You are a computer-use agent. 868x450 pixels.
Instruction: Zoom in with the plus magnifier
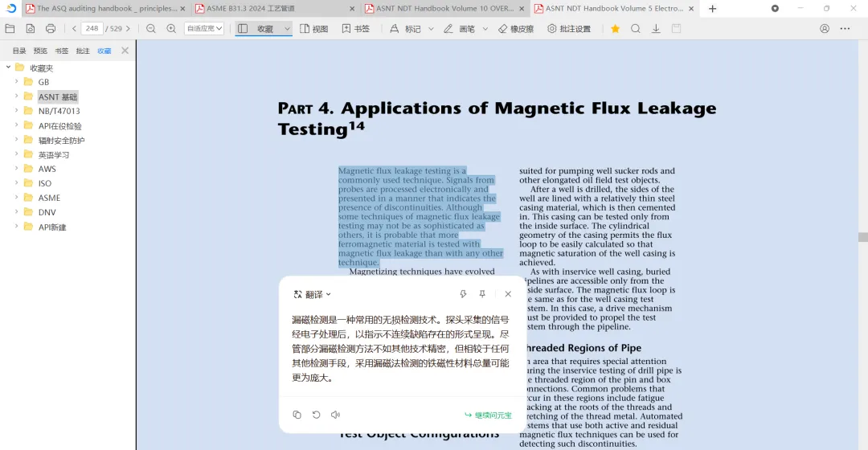pos(171,29)
